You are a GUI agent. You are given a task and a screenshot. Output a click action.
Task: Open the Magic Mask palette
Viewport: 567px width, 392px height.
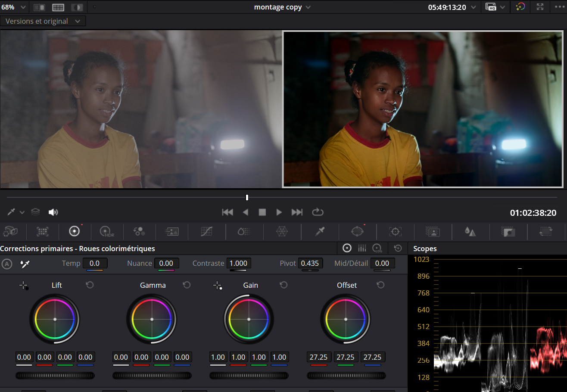pyautogui.click(x=433, y=232)
